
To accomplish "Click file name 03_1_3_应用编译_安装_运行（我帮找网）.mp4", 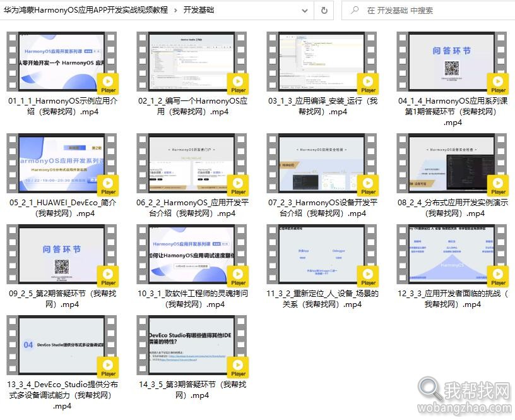I will click(x=323, y=106).
